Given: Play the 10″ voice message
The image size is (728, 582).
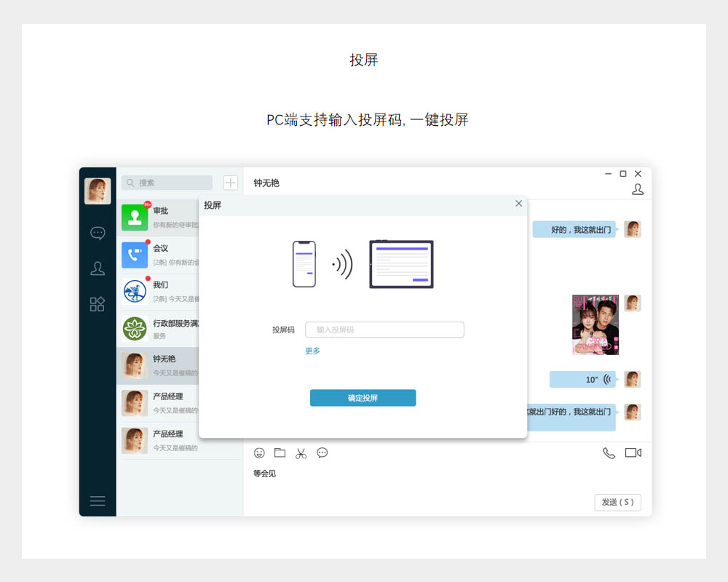Looking at the screenshot, I should [582, 379].
